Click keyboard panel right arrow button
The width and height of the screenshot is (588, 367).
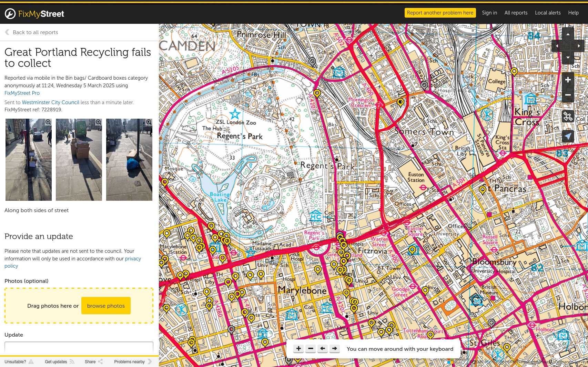pyautogui.click(x=334, y=349)
